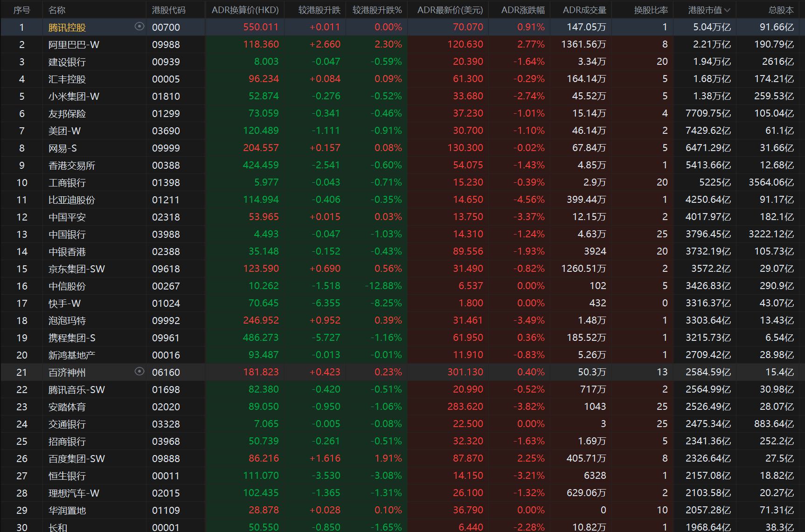The height and width of the screenshot is (532, 805).
Task: Open 百度集团-SW stock details
Action: point(76,459)
